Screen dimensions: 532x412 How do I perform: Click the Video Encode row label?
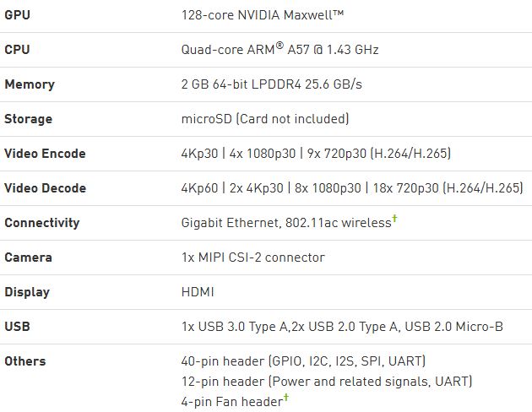pyautogui.click(x=45, y=153)
